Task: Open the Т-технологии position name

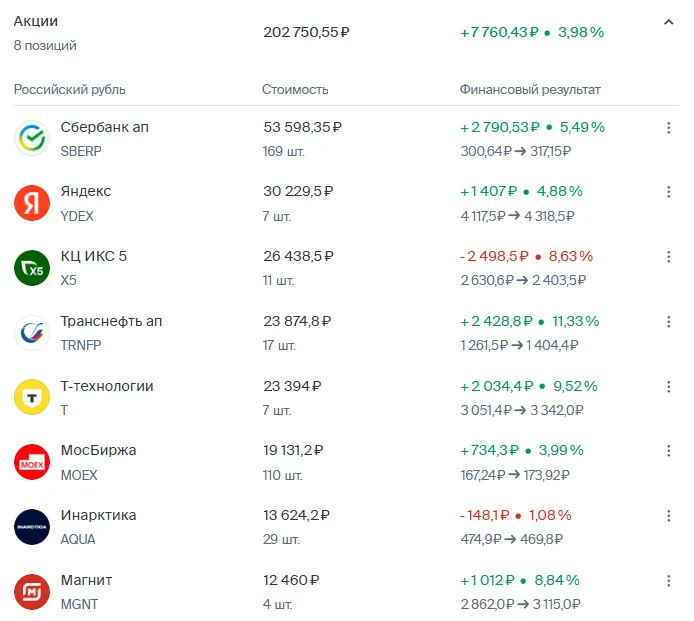Action: pos(107,386)
